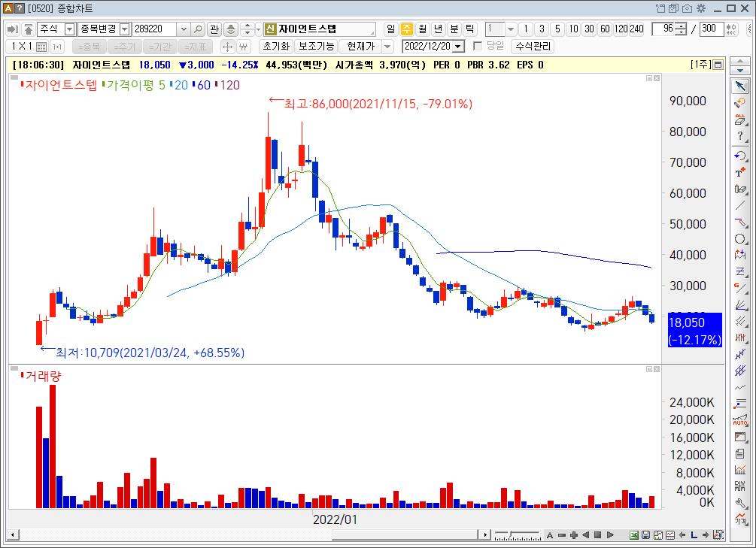Open the question mark help tool
Screen dimensions: 756x548
[x=740, y=136]
